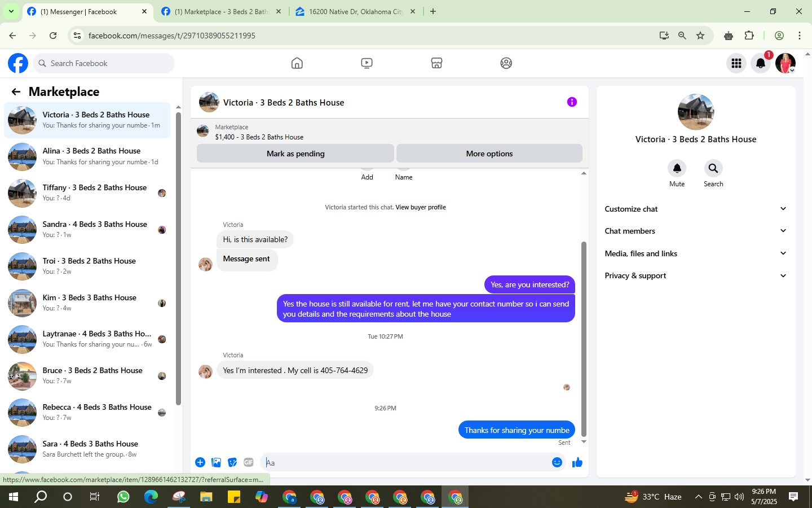Switch to 16200 Native Dr tab
This screenshot has width=812, height=508.
(355, 12)
